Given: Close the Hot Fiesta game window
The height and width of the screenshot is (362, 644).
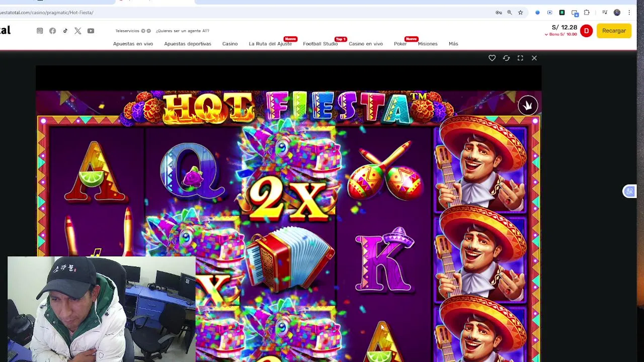Looking at the screenshot, I should [x=534, y=58].
